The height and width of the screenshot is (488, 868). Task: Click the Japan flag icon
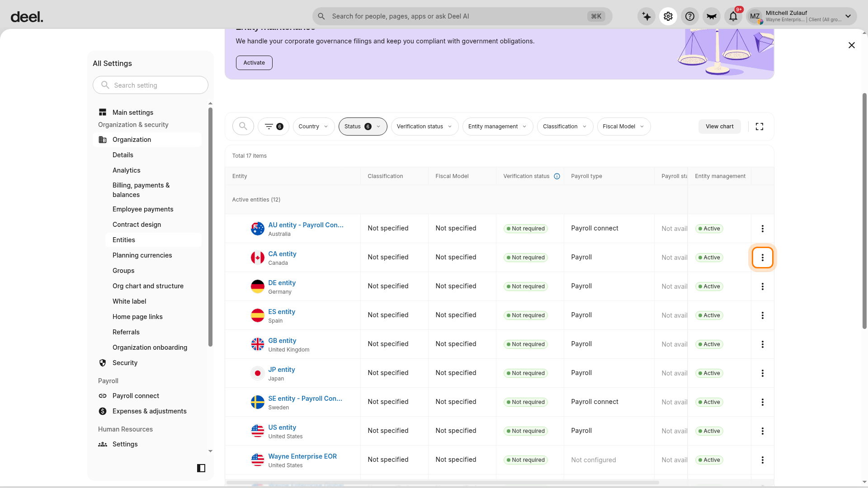click(x=258, y=373)
